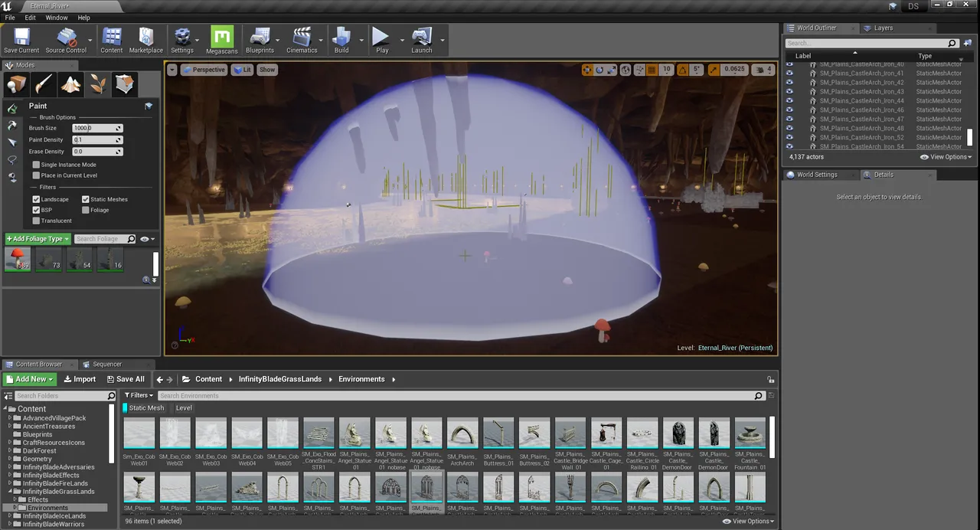
Task: Uncheck the Landscape filter
Action: point(36,199)
